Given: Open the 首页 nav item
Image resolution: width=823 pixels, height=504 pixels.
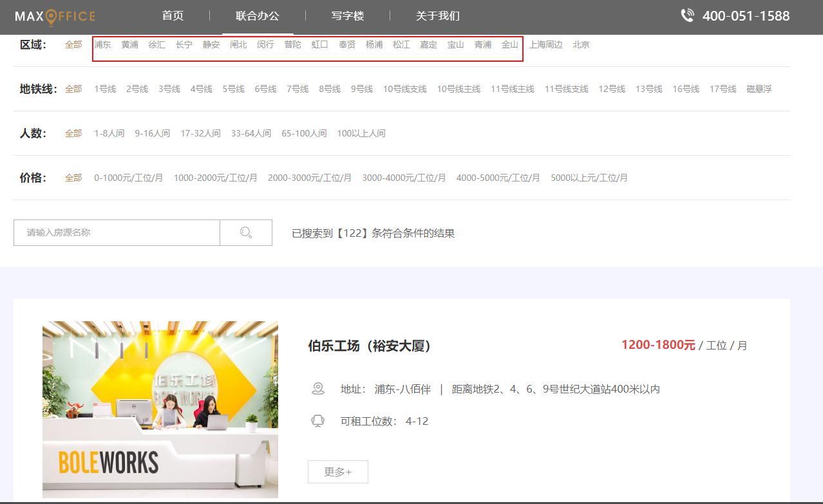Looking at the screenshot, I should pyautogui.click(x=173, y=15).
